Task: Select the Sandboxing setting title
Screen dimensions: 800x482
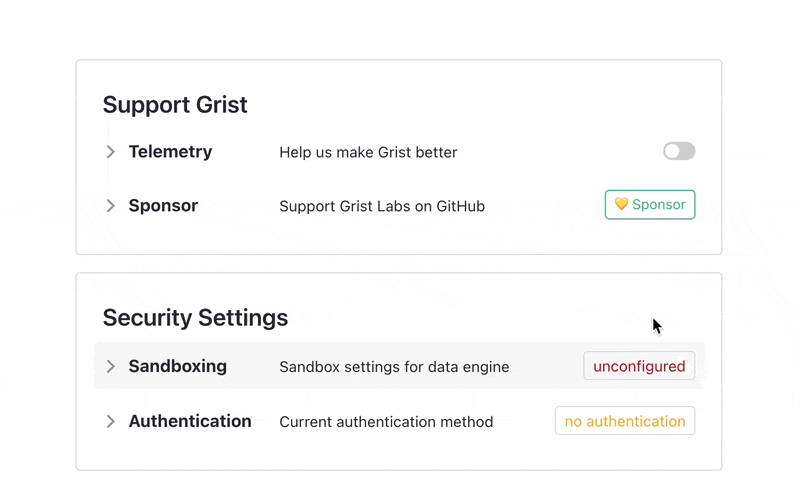Action: pos(178,366)
